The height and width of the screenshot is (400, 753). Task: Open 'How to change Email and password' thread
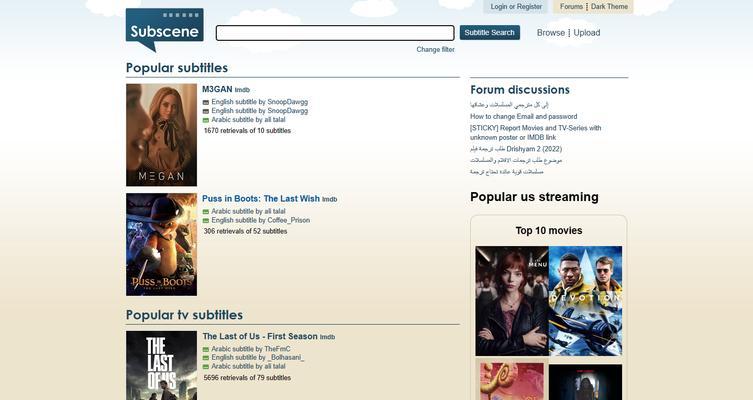[x=523, y=116]
